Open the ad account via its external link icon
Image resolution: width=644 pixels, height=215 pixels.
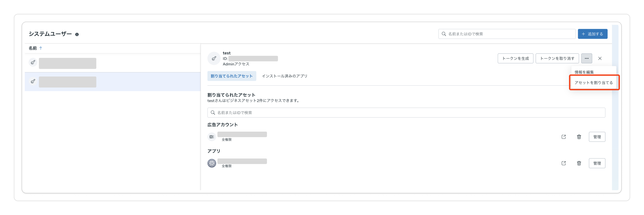563,137
